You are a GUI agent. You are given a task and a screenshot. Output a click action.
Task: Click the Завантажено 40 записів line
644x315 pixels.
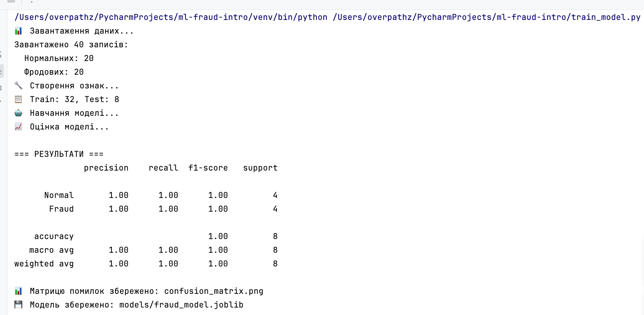click(x=71, y=45)
